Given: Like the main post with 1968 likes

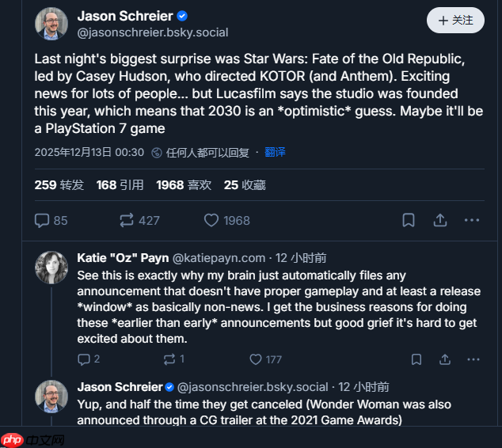Looking at the screenshot, I should [226, 220].
